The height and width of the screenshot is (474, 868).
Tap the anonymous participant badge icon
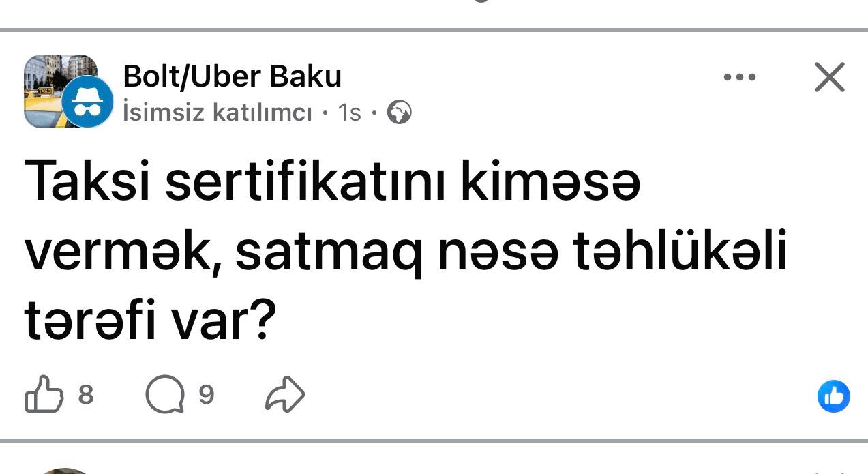click(88, 102)
